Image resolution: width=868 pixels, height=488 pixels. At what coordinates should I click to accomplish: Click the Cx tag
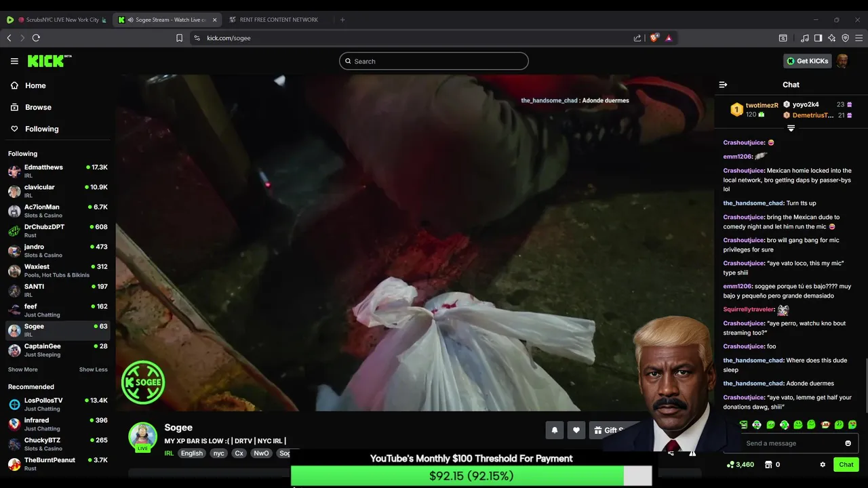239,453
